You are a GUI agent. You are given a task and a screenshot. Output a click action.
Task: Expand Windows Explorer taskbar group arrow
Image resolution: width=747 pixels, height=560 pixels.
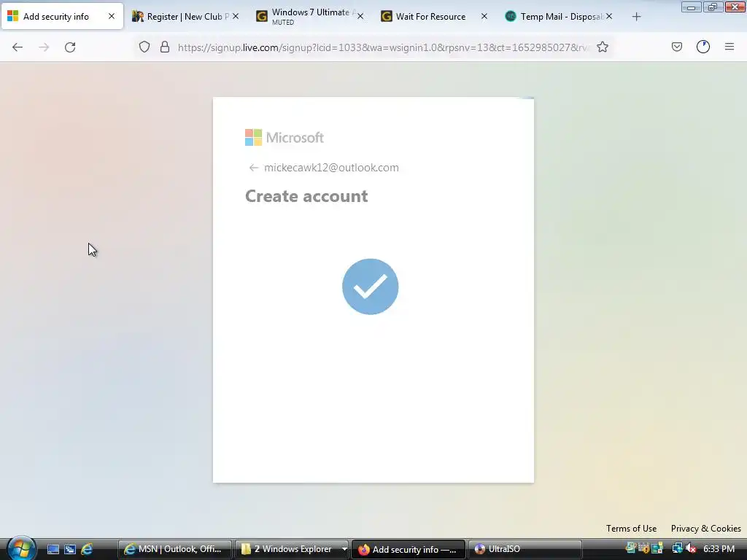[x=344, y=549]
